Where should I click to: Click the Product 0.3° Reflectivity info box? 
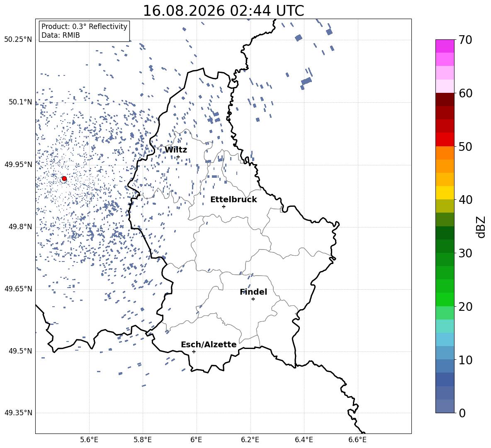[84, 31]
